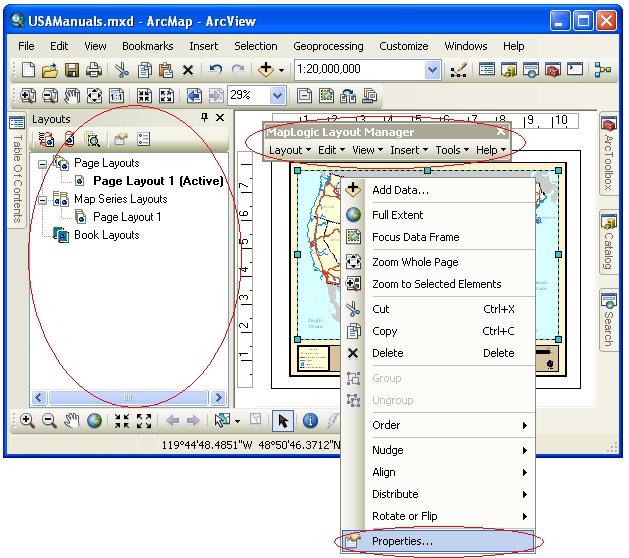Image resolution: width=629 pixels, height=558 pixels.
Task: Open the ArcToolbox side tab
Action: [609, 154]
